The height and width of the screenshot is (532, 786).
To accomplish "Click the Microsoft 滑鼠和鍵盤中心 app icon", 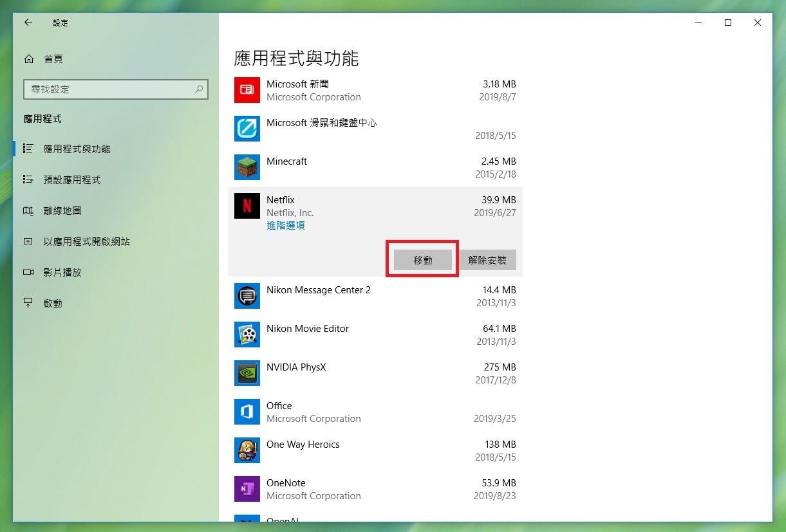I will [x=247, y=129].
